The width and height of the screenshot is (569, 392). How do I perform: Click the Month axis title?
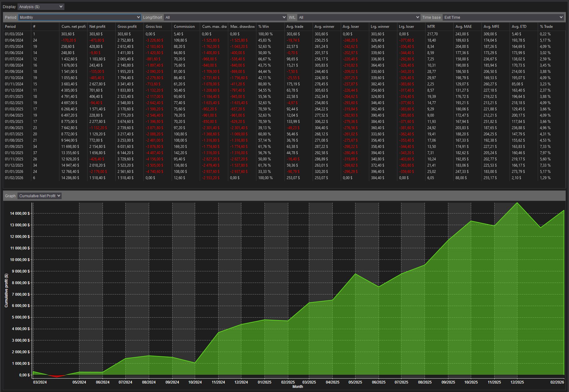coord(298,387)
